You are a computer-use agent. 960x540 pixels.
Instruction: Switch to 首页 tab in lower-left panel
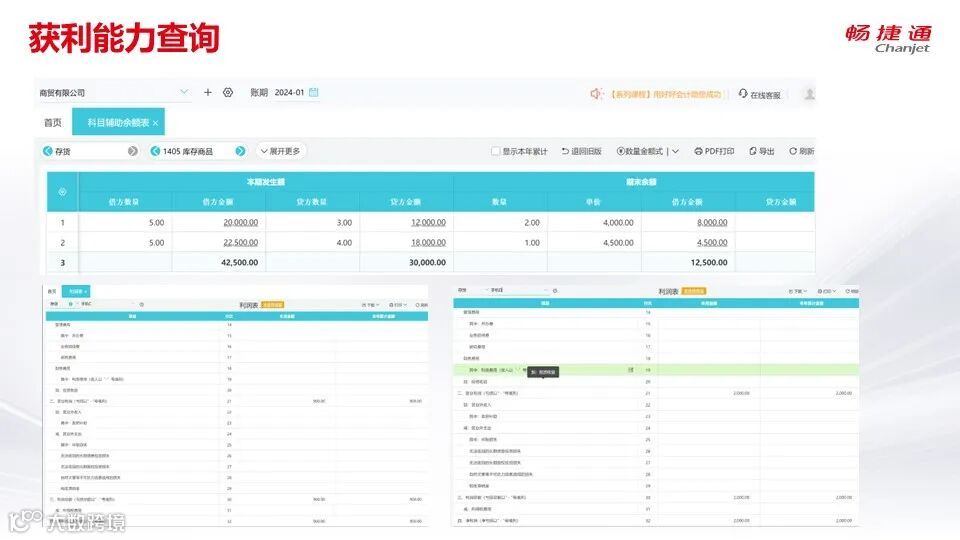point(52,291)
